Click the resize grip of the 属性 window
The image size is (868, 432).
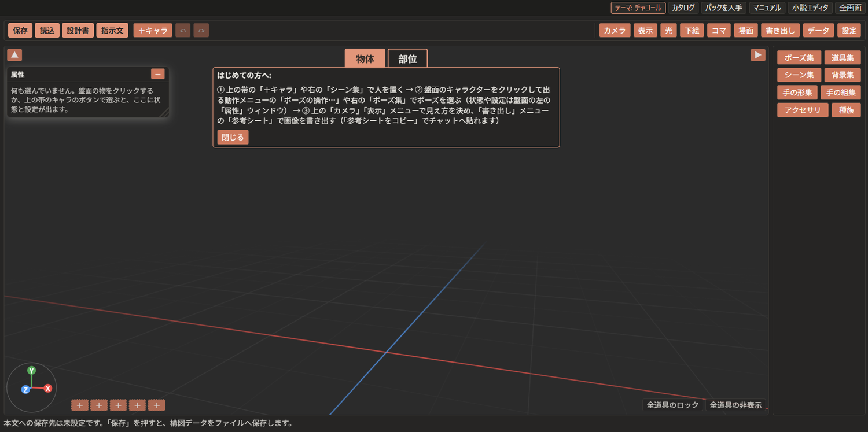coord(164,113)
